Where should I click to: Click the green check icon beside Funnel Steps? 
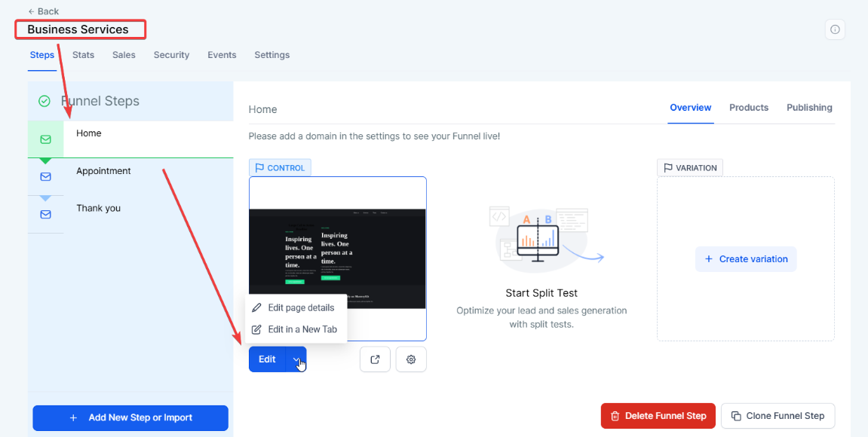coord(44,101)
